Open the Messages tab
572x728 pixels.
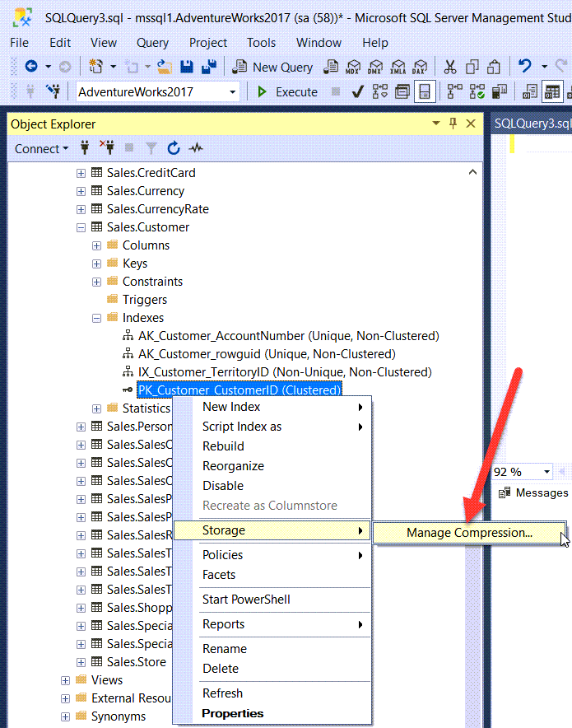tap(533, 492)
